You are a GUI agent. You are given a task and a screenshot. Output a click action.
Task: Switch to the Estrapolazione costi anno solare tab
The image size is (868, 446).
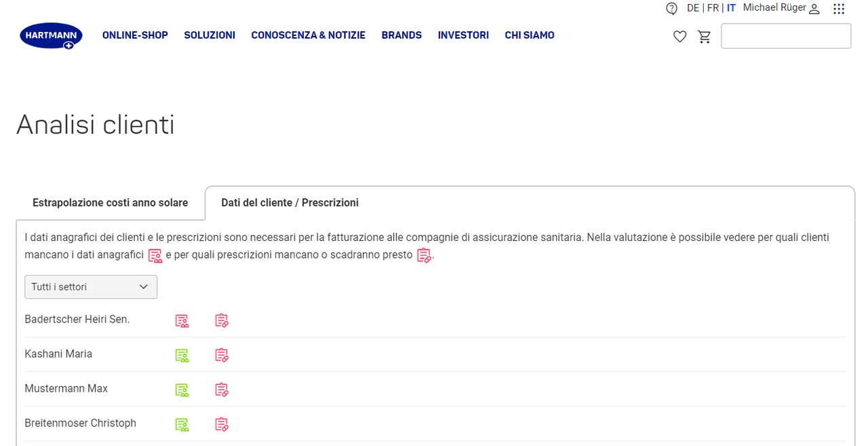pyautogui.click(x=111, y=202)
